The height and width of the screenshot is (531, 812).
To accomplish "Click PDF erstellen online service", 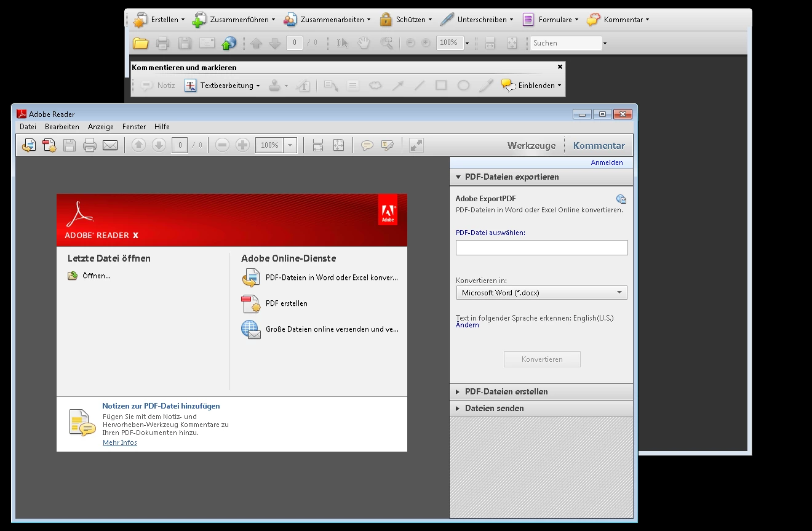I will pyautogui.click(x=275, y=304).
